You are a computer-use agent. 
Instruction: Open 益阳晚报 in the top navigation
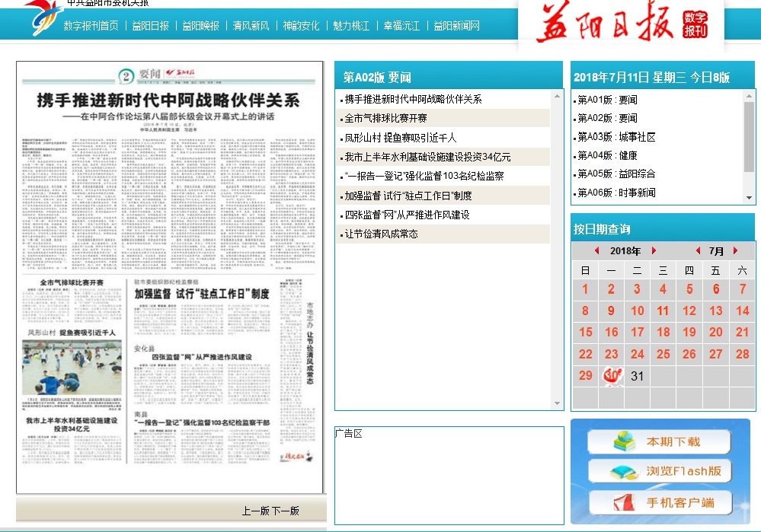tap(200, 26)
